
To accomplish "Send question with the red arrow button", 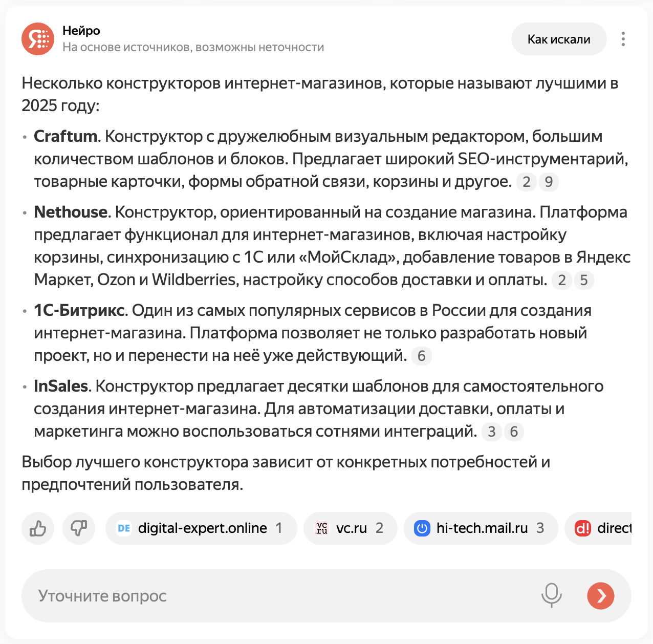I will (601, 596).
